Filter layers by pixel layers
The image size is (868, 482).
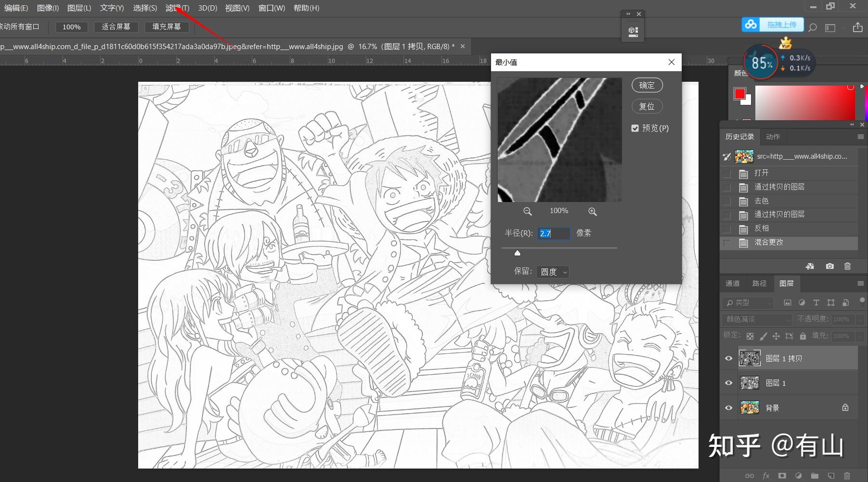(788, 303)
